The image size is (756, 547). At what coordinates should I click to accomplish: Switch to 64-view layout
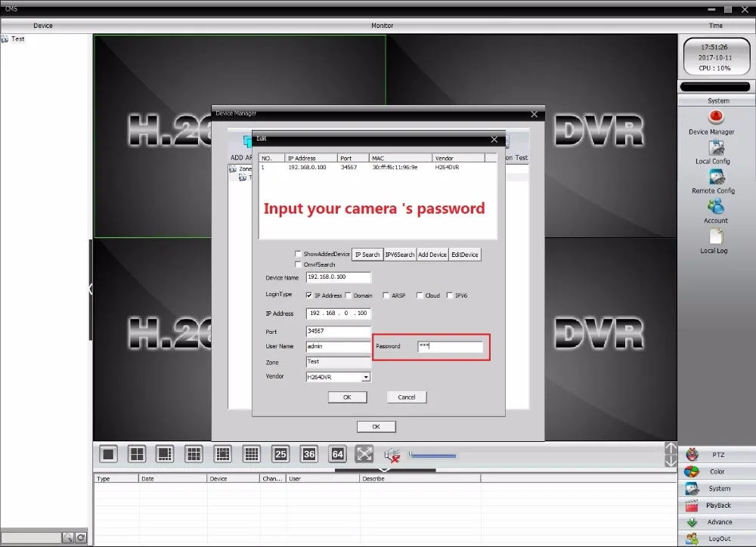337,454
